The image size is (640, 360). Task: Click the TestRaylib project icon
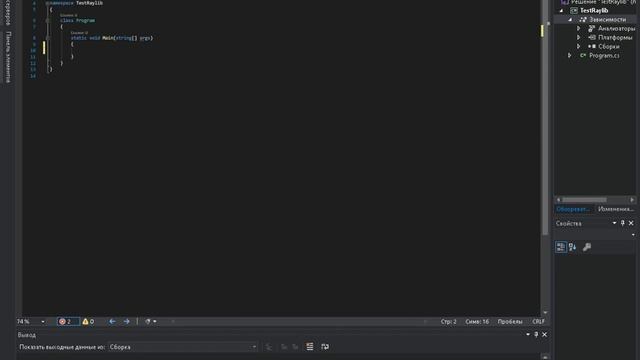574,11
